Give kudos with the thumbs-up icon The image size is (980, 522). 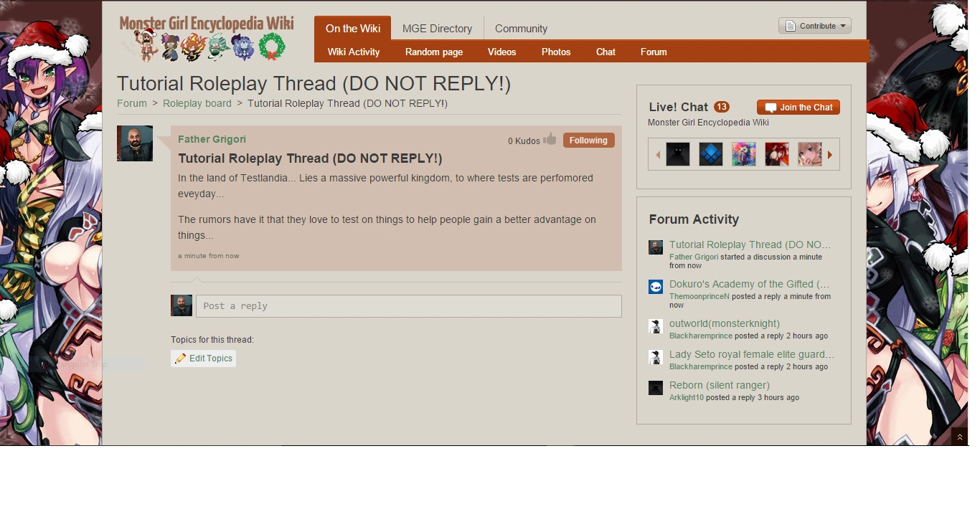click(x=550, y=139)
